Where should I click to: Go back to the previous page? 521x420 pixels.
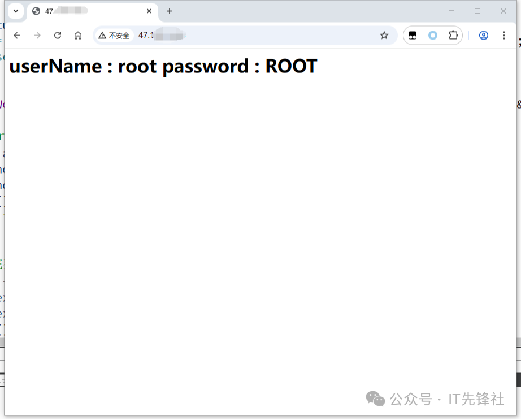tap(17, 36)
